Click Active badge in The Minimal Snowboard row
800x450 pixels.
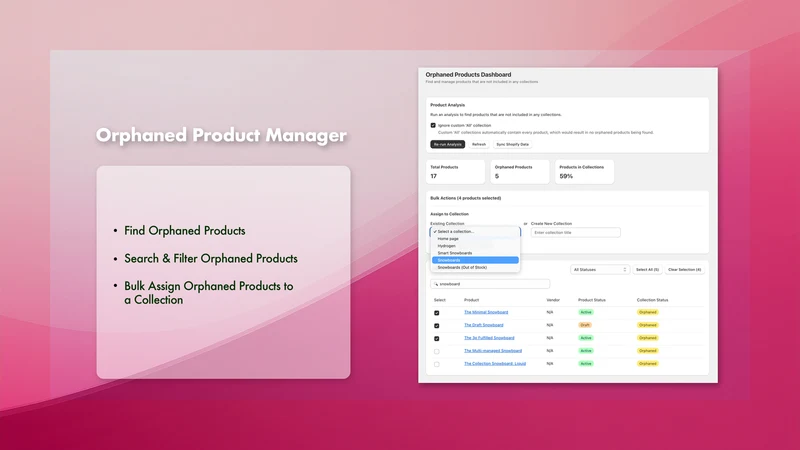[586, 312]
